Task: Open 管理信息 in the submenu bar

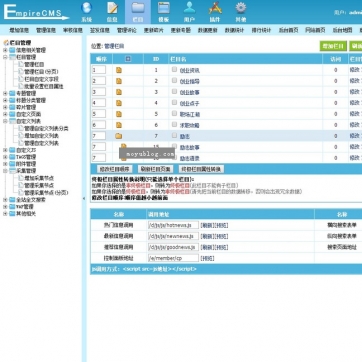Action: pyautogui.click(x=46, y=30)
